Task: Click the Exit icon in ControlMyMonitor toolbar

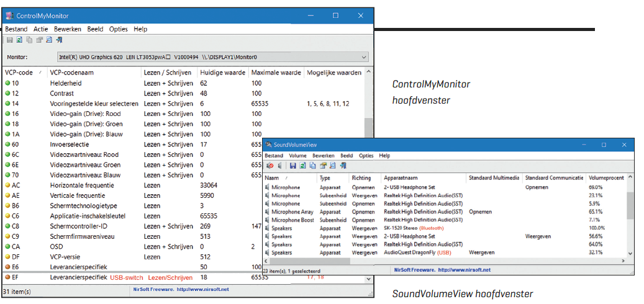Action: click(x=59, y=40)
